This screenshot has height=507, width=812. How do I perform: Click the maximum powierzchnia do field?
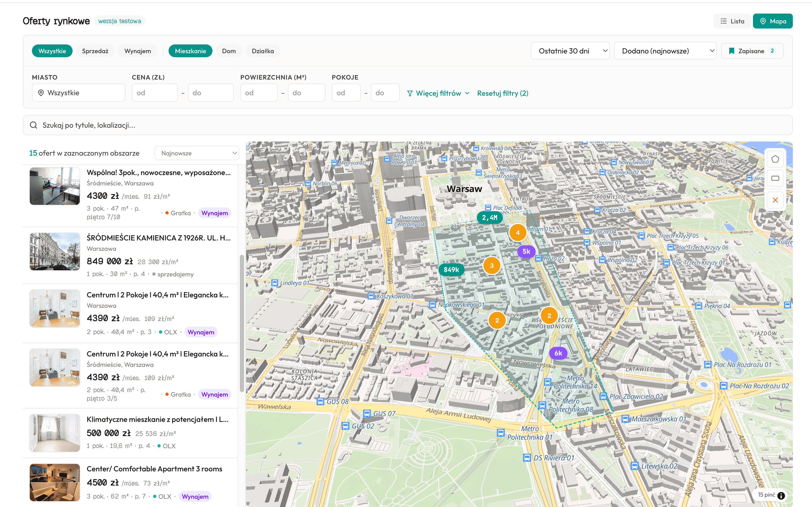pyautogui.click(x=306, y=93)
